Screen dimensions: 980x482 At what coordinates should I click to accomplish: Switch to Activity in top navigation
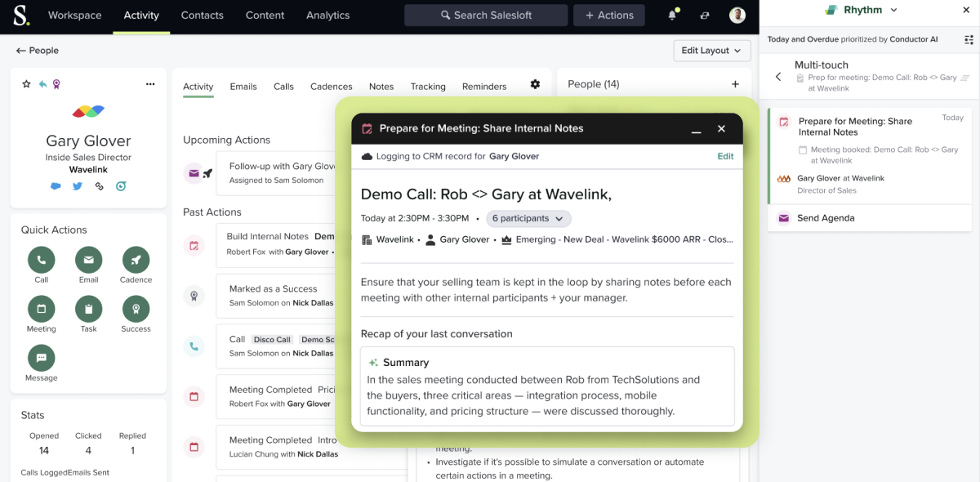pos(141,16)
